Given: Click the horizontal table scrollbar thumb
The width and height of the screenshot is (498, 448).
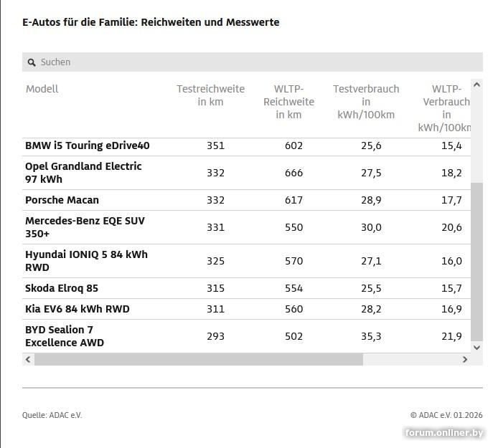Looking at the screenshot, I should [x=199, y=359].
